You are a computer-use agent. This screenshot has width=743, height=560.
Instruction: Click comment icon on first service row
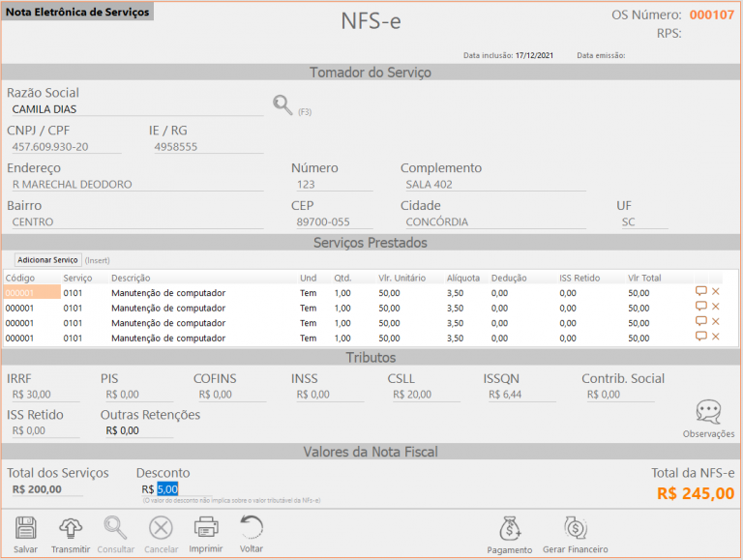click(700, 291)
